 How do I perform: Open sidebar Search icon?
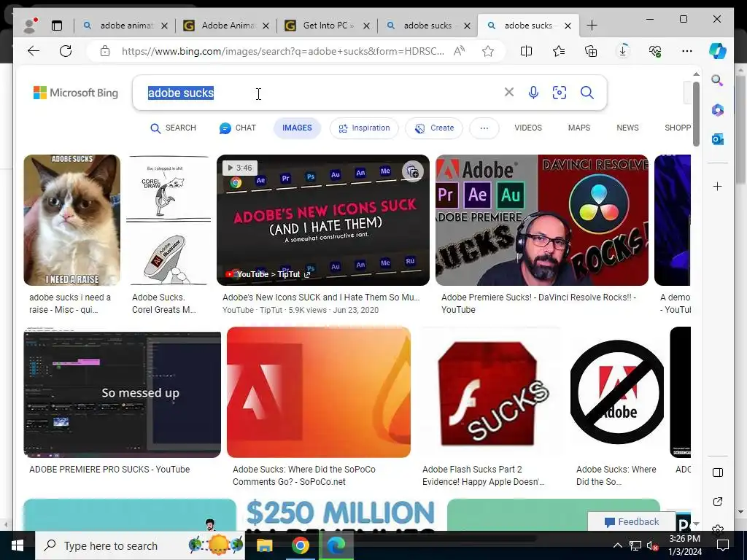(x=718, y=80)
